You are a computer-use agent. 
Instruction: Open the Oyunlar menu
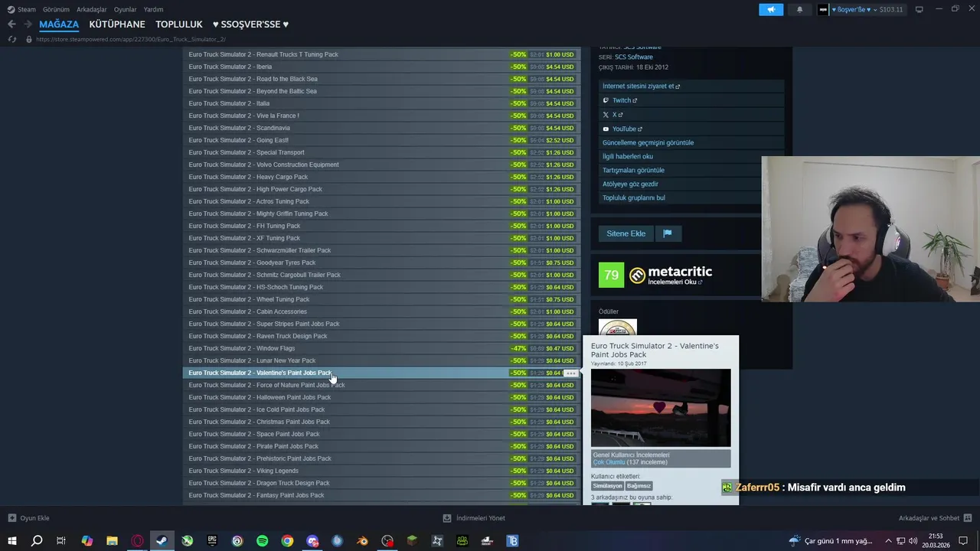pyautogui.click(x=125, y=9)
